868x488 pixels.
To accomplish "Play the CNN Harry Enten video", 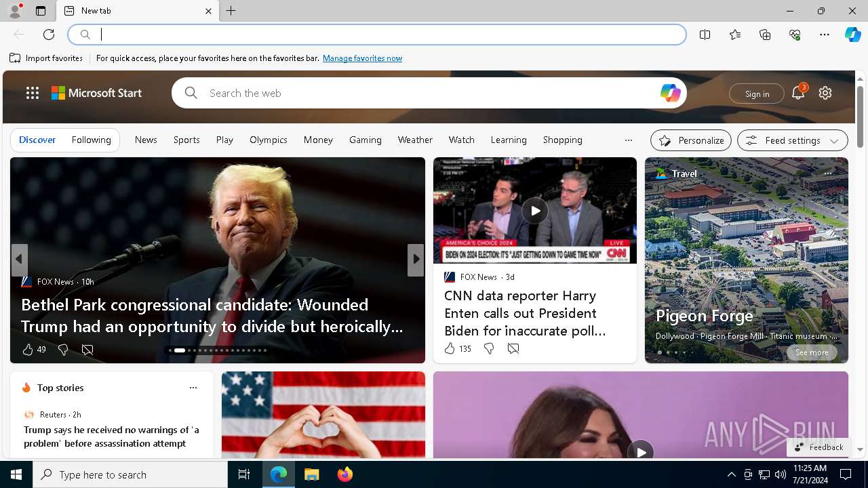I will click(535, 210).
